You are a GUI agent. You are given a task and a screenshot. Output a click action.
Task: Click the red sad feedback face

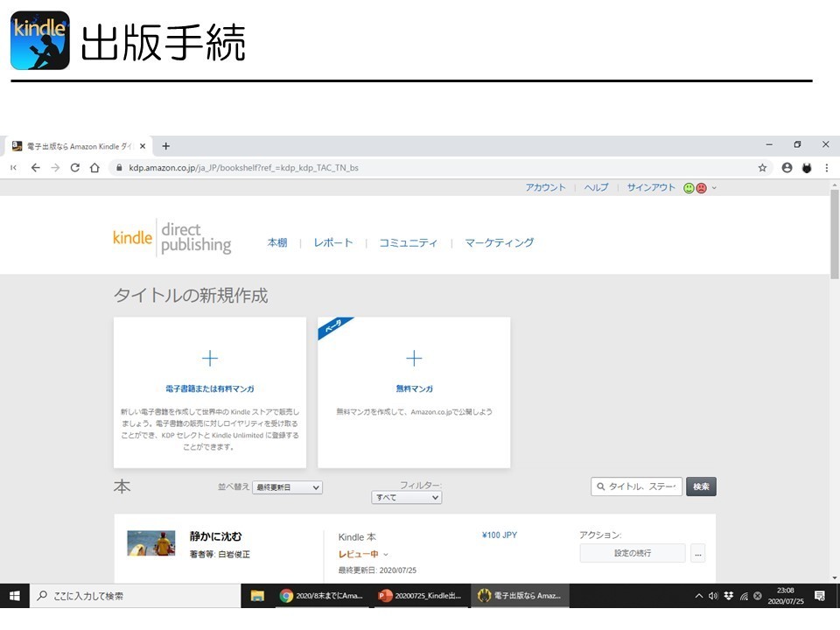point(701,188)
